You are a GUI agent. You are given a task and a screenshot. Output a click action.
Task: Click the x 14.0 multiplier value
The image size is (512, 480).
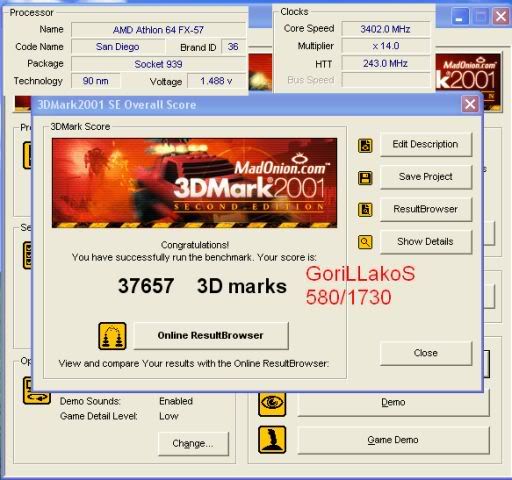[x=385, y=46]
